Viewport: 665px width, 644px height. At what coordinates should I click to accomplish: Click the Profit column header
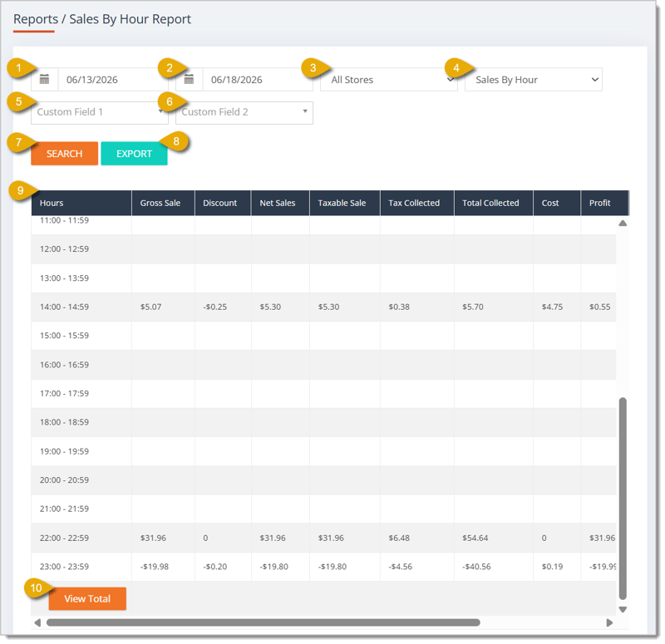point(605,203)
